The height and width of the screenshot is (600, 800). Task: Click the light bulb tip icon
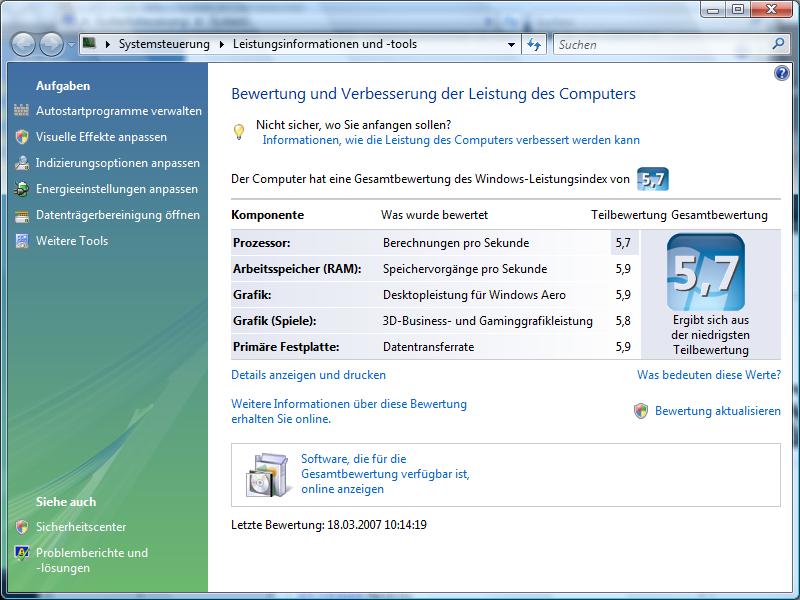[x=239, y=132]
